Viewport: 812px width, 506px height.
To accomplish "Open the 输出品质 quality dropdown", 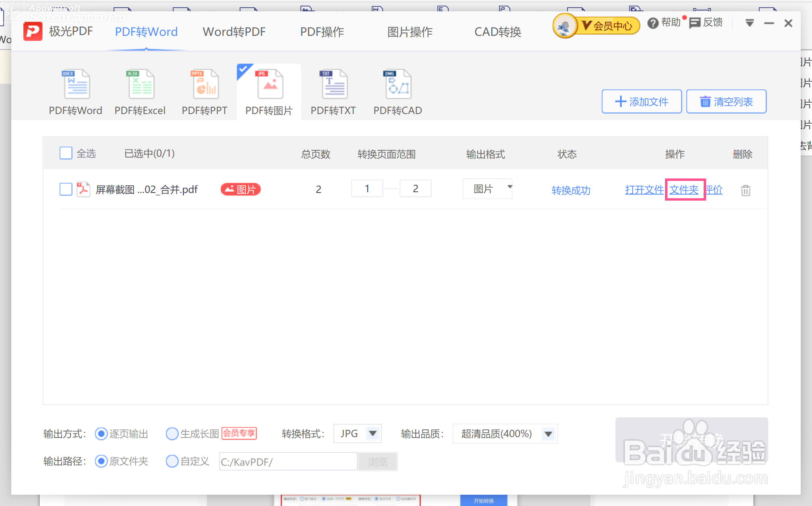I will pos(548,434).
